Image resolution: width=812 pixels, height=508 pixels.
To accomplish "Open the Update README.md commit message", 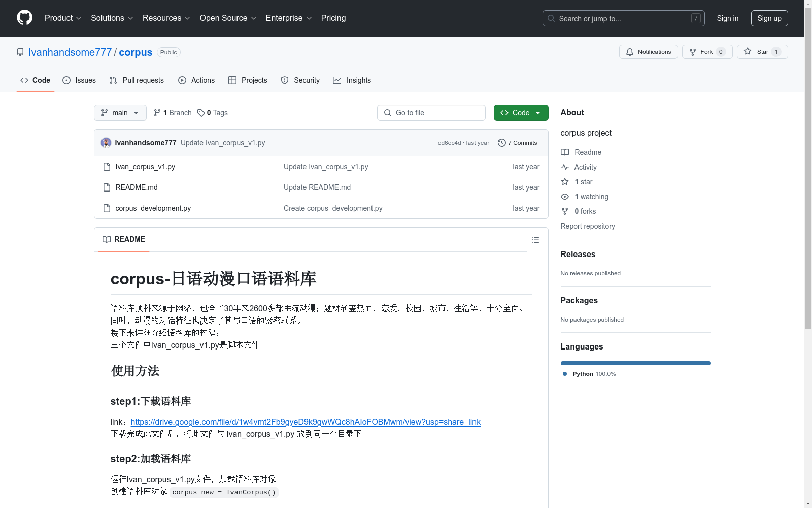I will [317, 187].
